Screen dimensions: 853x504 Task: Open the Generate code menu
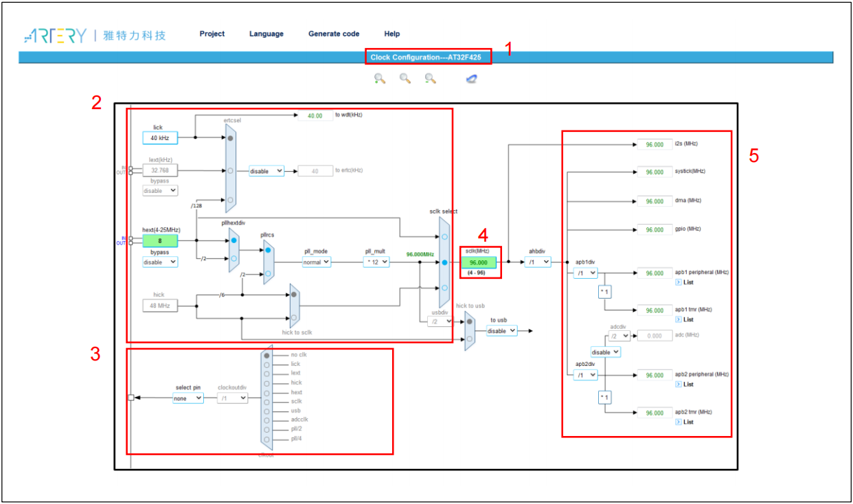coord(333,34)
